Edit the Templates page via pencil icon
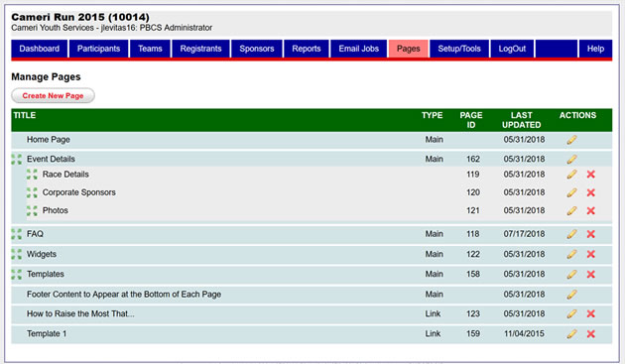 tap(571, 275)
